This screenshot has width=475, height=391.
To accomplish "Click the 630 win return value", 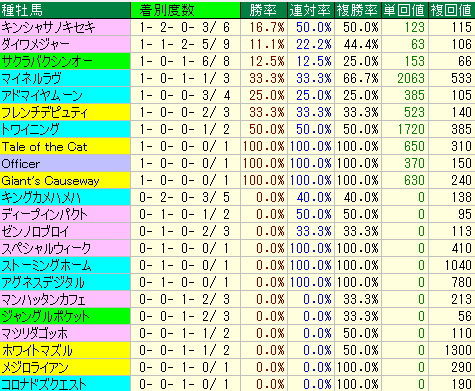I will click(405, 180).
